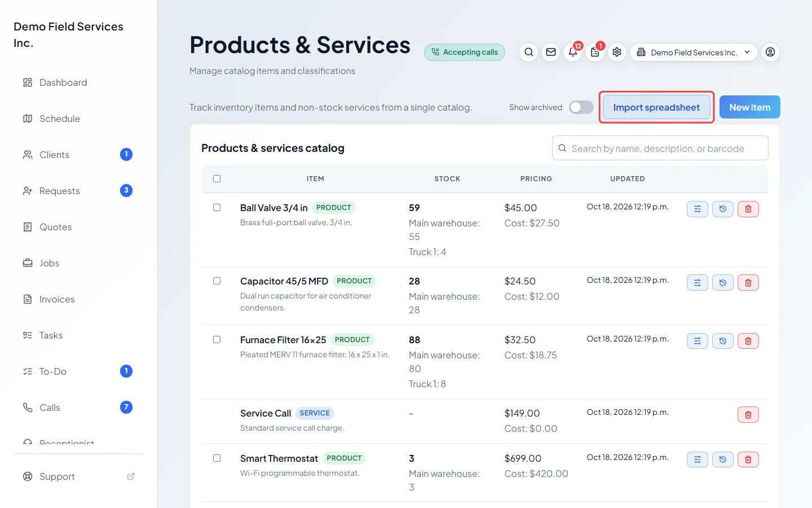Open notifications bell with 12 badge

pyautogui.click(x=573, y=52)
